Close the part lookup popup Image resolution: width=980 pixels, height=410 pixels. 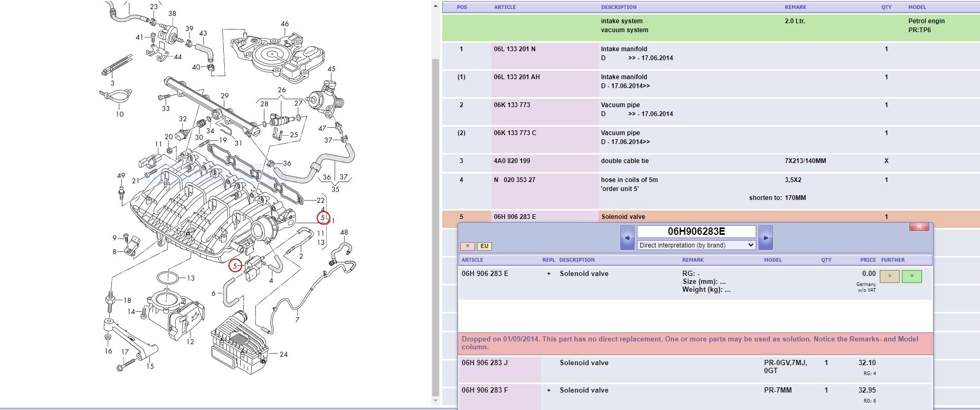(919, 227)
